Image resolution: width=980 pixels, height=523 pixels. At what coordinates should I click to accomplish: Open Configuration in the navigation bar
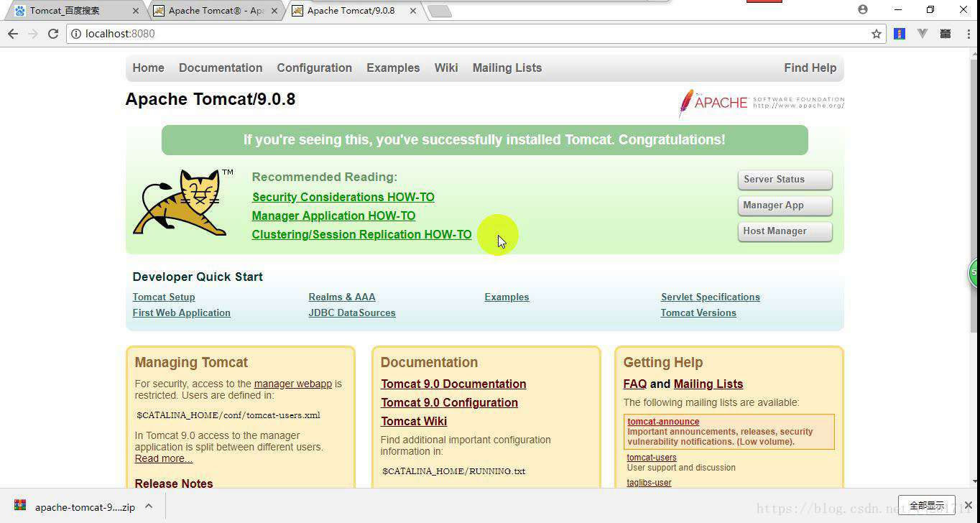click(314, 68)
